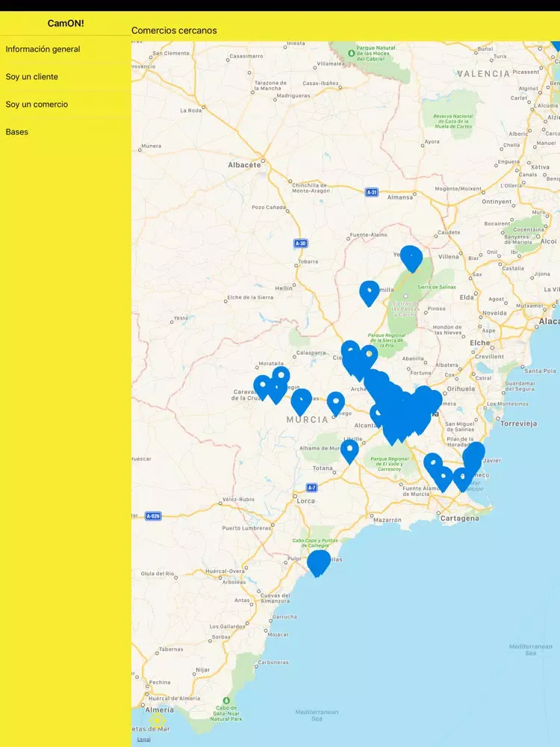Click the Carboneras town label
The width and height of the screenshot is (560, 747).
point(273,662)
